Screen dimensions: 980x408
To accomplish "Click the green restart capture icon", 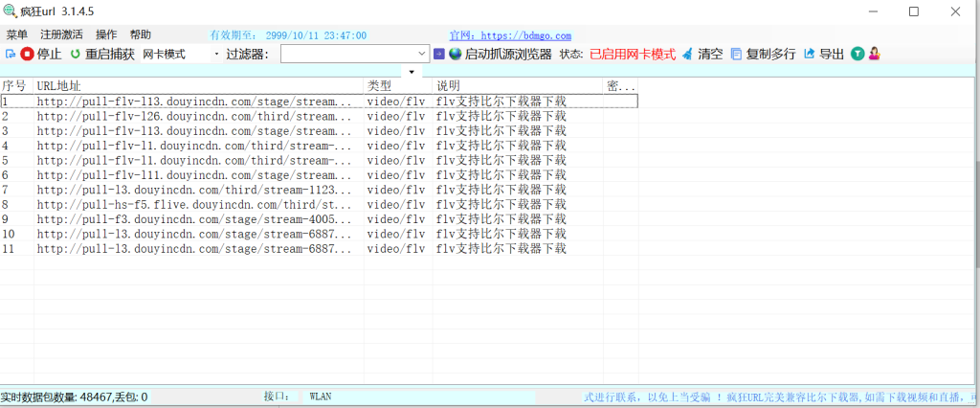I will point(76,54).
